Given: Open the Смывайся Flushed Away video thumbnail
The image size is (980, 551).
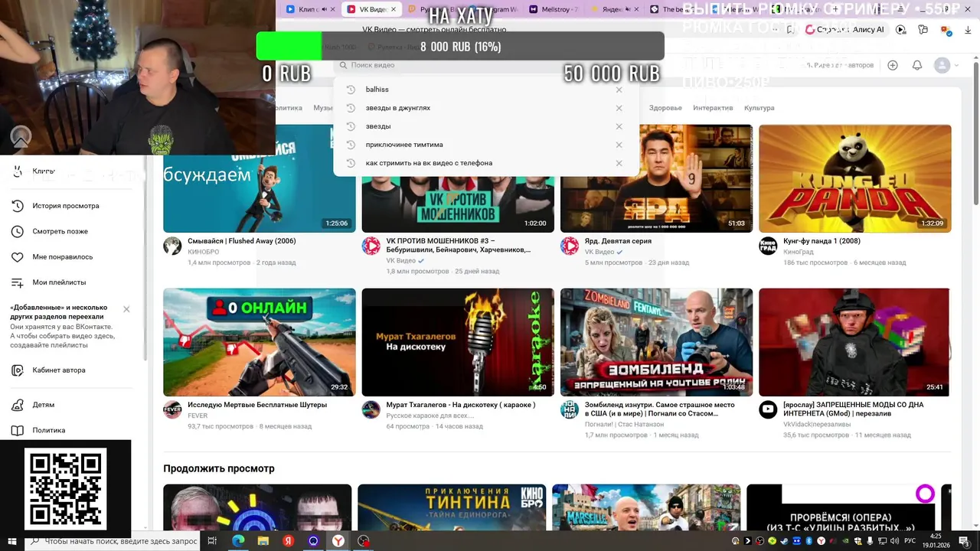Looking at the screenshot, I should tap(260, 178).
